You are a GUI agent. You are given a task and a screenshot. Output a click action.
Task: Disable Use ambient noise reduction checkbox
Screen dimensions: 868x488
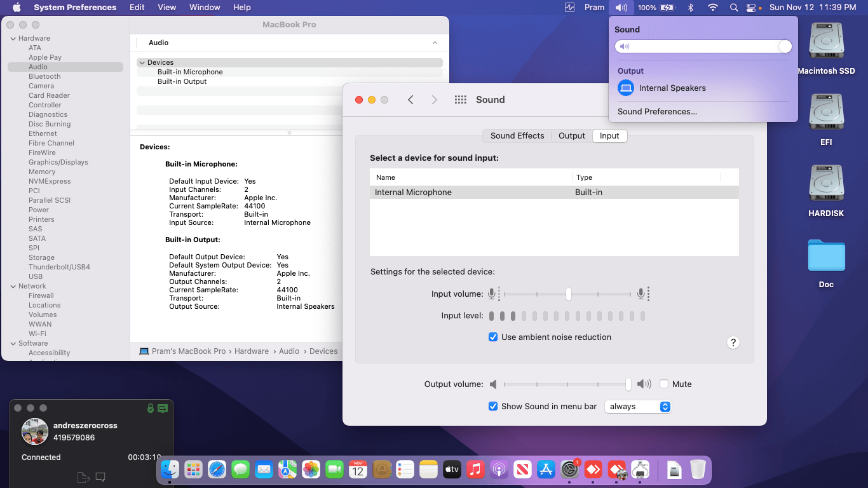tap(493, 337)
